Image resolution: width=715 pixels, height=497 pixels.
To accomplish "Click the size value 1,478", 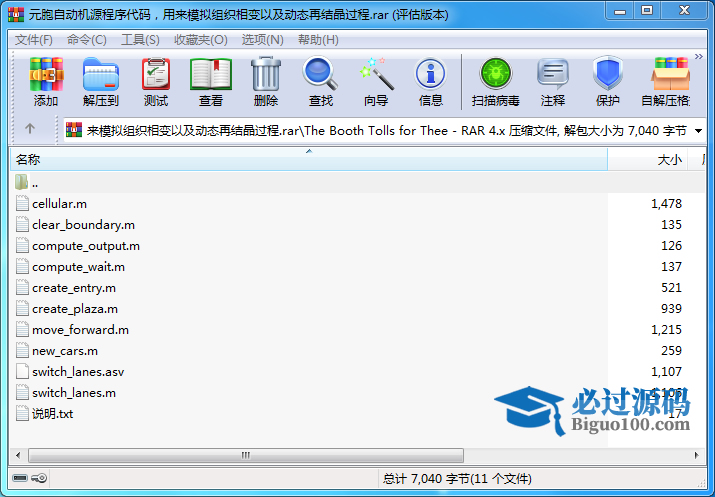I will click(666, 203).
